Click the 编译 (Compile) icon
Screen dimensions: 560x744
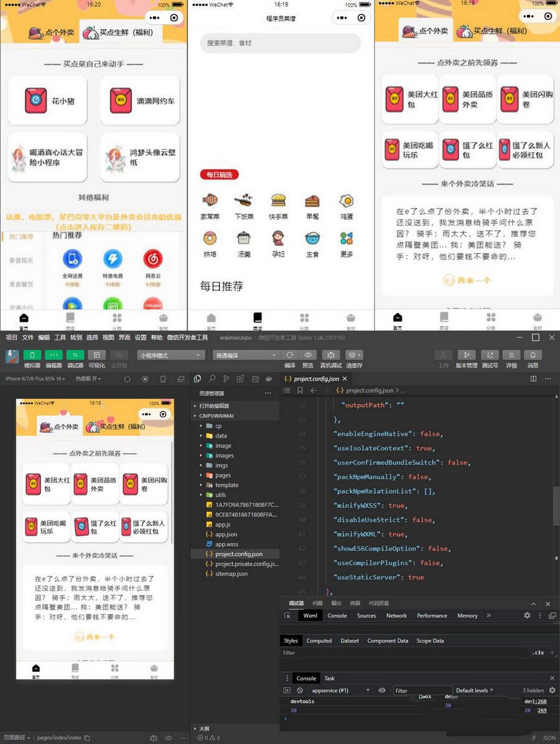click(x=289, y=353)
